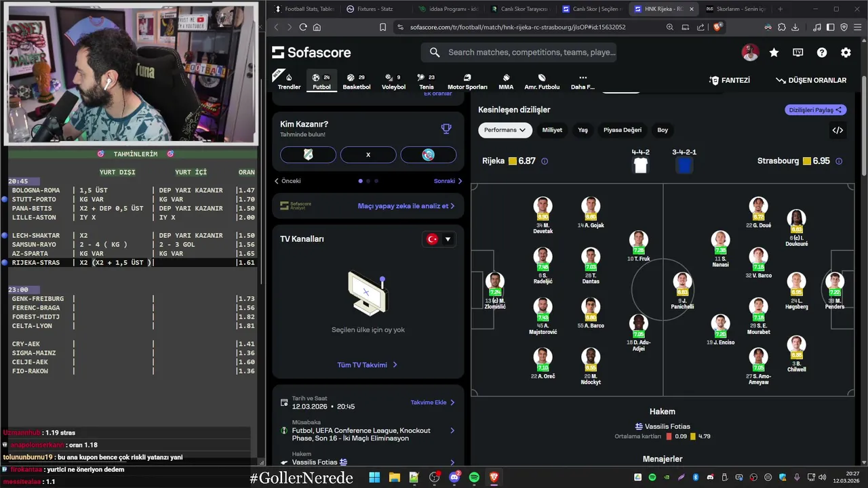Go to browser home icon
This screenshot has height=488, width=868.
tap(317, 27)
